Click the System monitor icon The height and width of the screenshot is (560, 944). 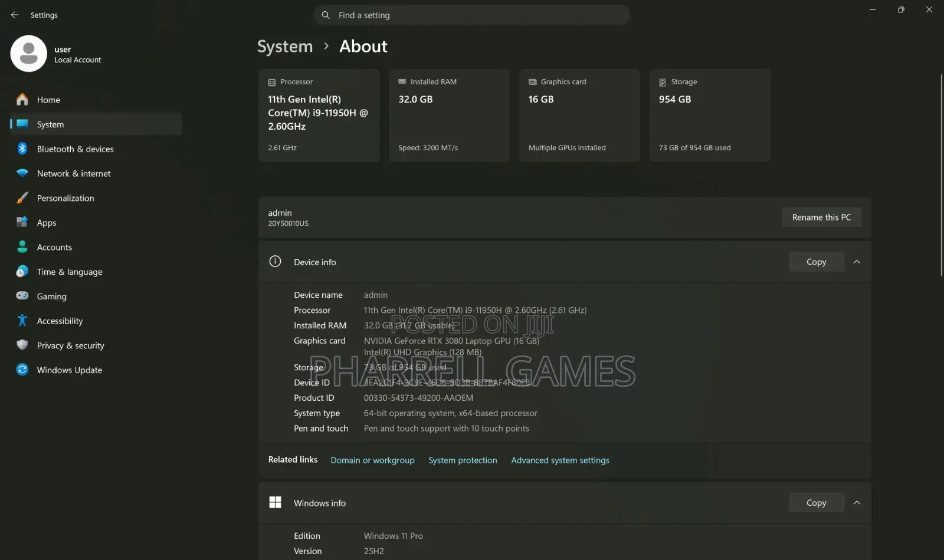tap(22, 124)
